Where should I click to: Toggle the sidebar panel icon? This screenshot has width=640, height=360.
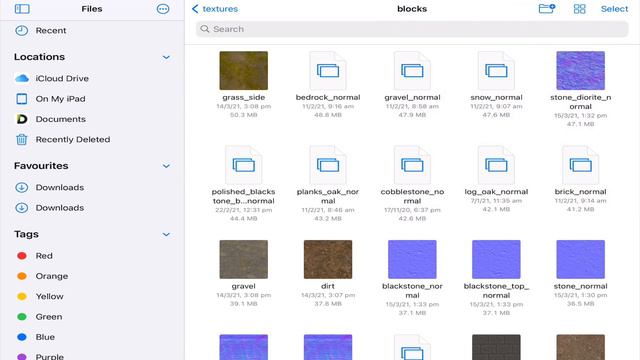click(x=22, y=9)
